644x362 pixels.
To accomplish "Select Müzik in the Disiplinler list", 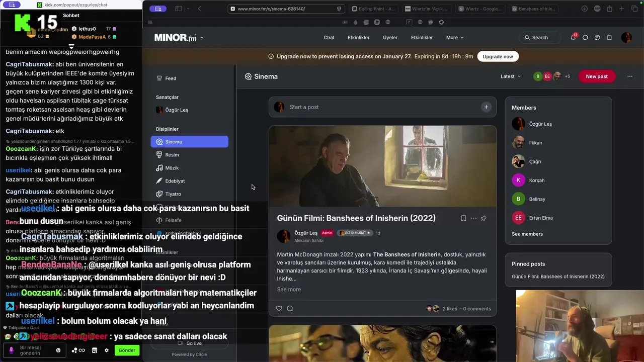I will point(189,168).
